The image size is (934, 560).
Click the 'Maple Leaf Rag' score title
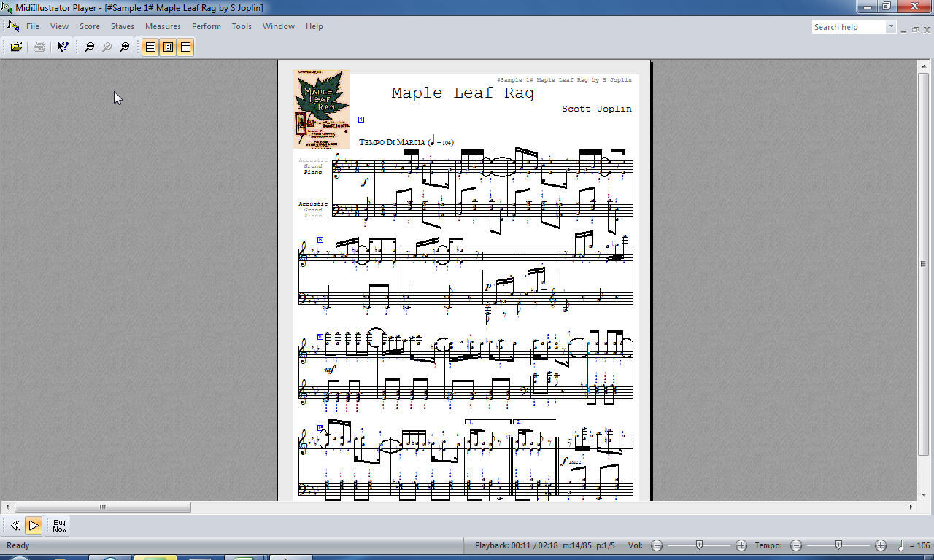pyautogui.click(x=463, y=93)
